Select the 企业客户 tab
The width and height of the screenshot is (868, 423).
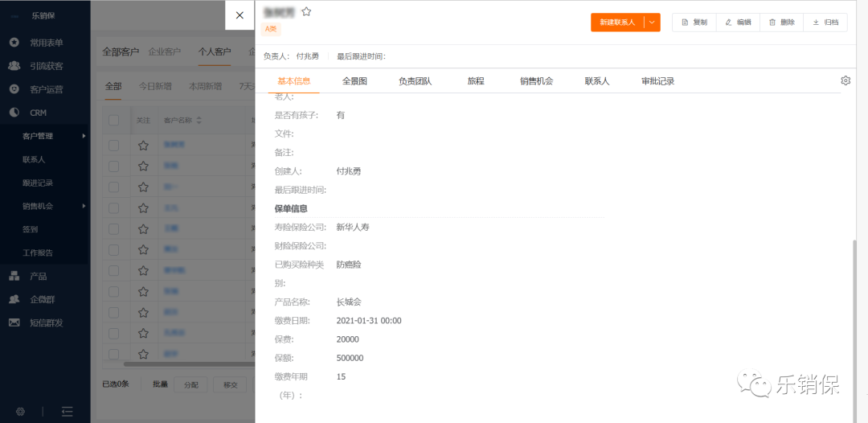coord(165,52)
